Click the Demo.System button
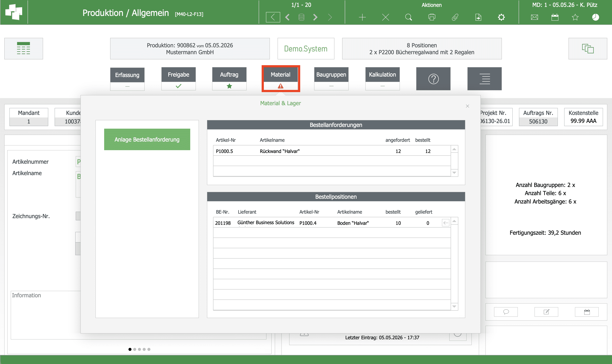Screen dimensions: 612x364 click(x=306, y=48)
